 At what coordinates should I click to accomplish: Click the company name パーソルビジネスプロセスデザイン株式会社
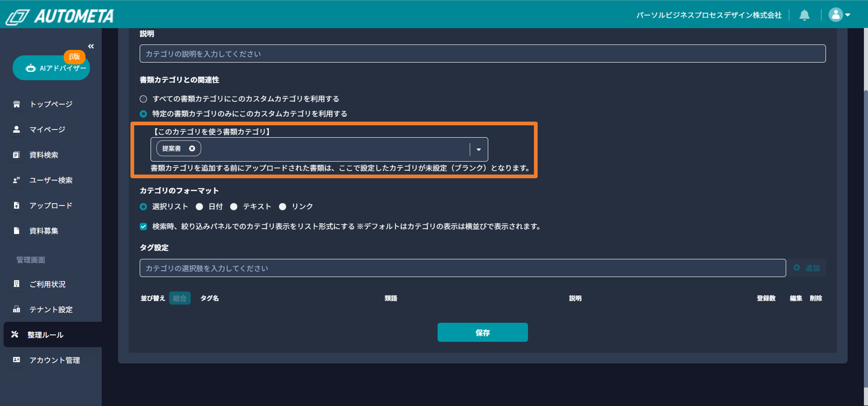[x=709, y=15]
